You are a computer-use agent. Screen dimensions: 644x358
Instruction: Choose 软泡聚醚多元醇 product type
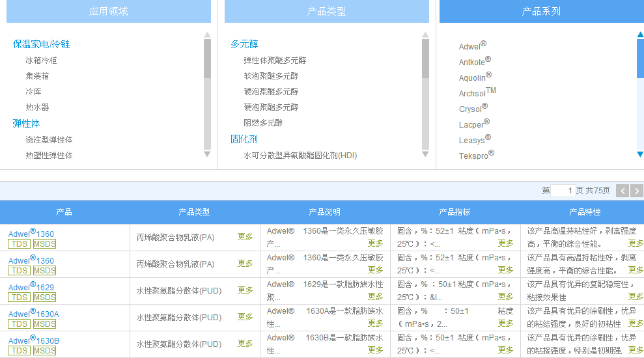click(271, 76)
